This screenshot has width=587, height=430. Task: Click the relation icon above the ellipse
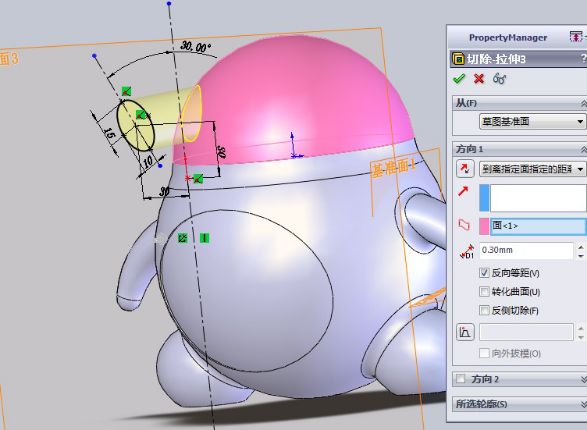127,91
